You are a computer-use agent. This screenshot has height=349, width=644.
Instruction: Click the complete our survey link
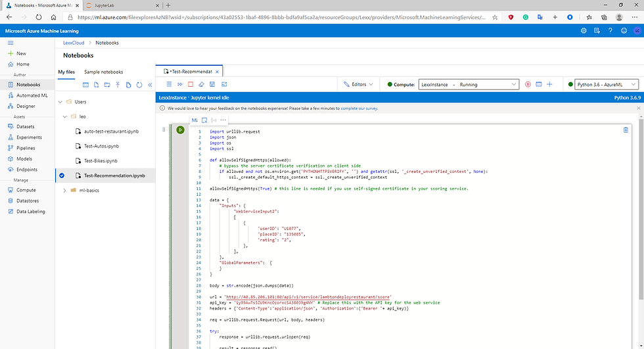point(359,108)
